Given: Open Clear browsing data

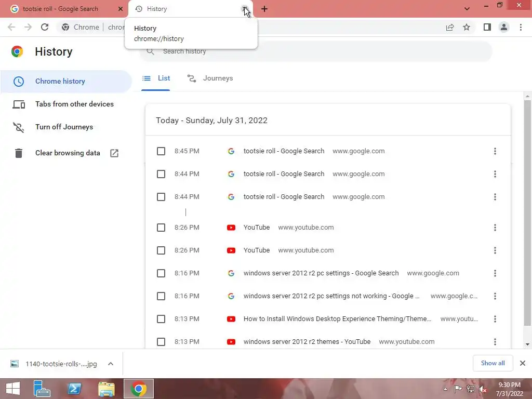Looking at the screenshot, I should [x=66, y=153].
